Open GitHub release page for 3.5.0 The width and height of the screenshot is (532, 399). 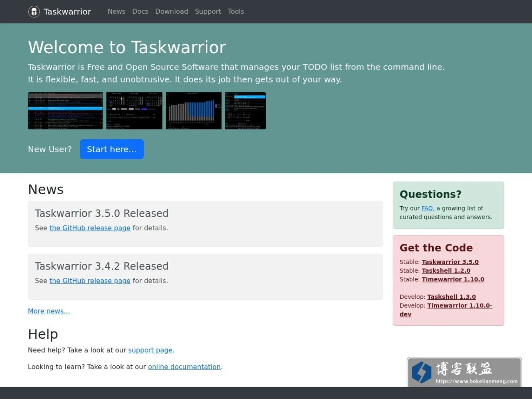90,228
